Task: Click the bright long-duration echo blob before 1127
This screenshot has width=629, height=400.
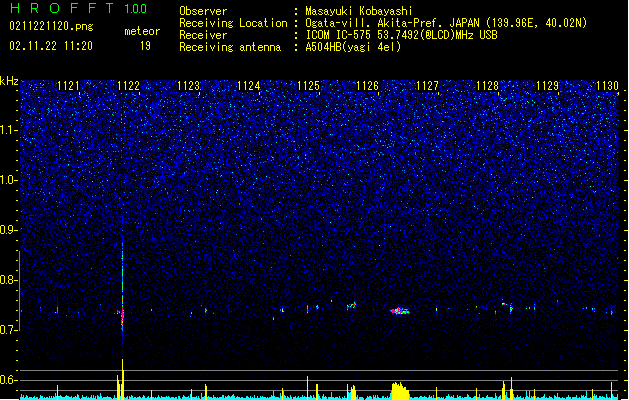Action: click(400, 311)
